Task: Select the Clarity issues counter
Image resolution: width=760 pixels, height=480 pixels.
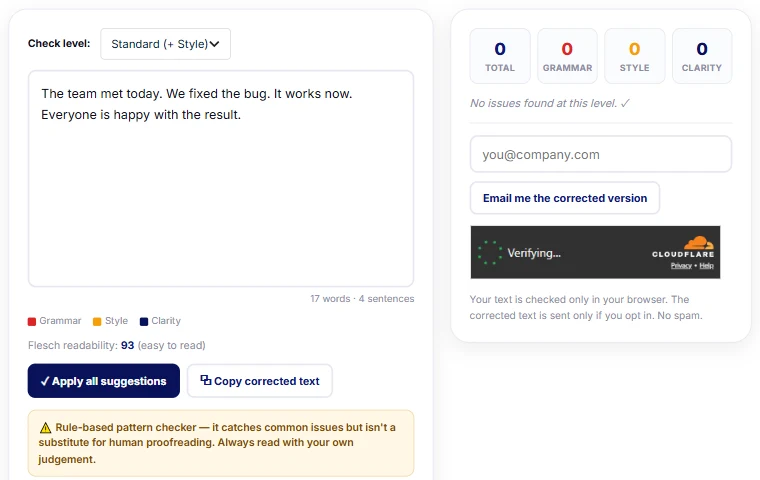Action: 702,56
